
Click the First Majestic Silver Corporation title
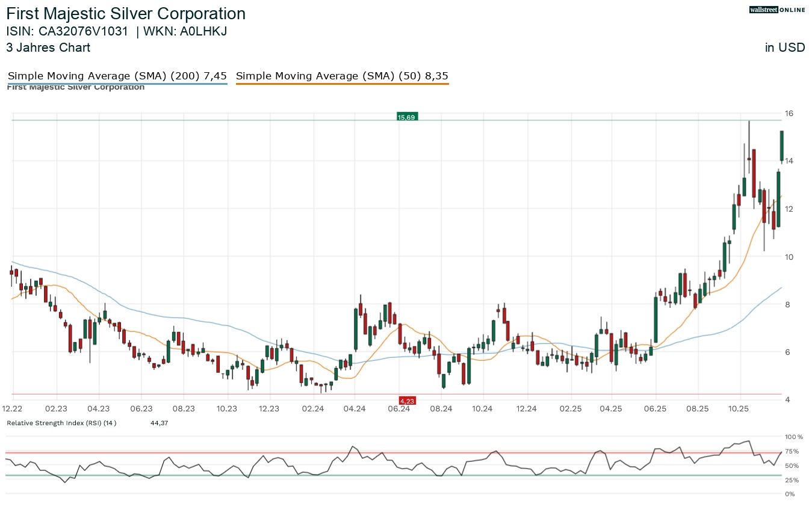coord(126,14)
